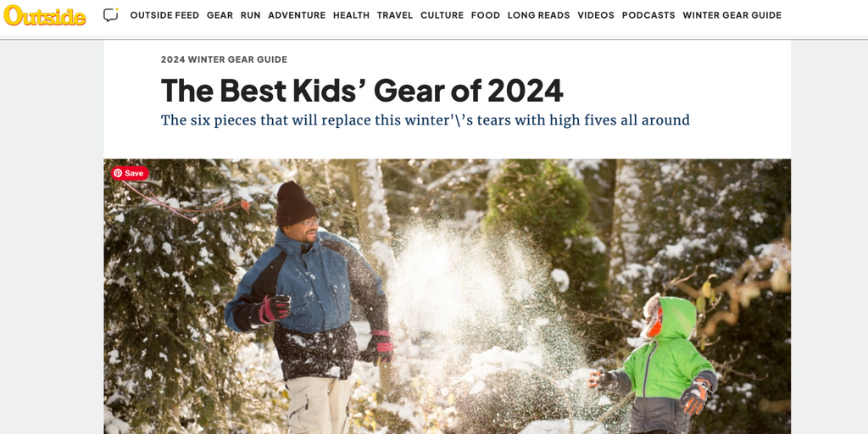Click the snowball fight hero photo
Screen dimensions: 868x434
pyautogui.click(x=448, y=297)
